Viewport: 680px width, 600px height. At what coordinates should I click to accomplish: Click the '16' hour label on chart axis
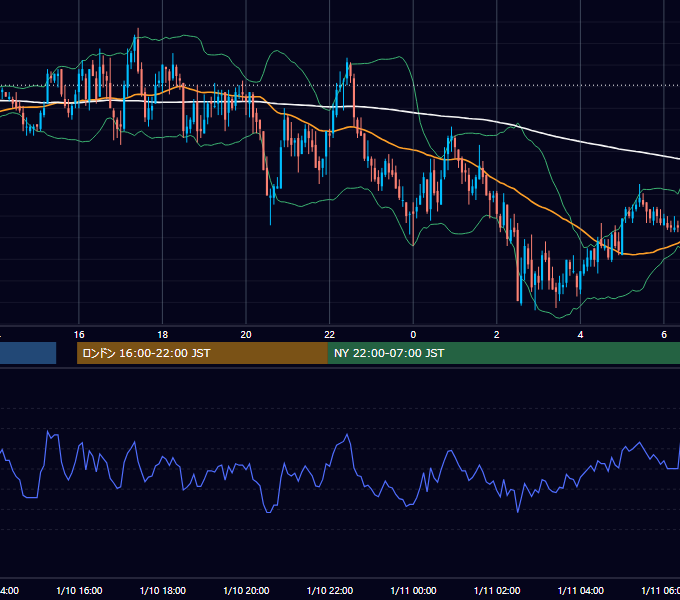pyautogui.click(x=79, y=335)
